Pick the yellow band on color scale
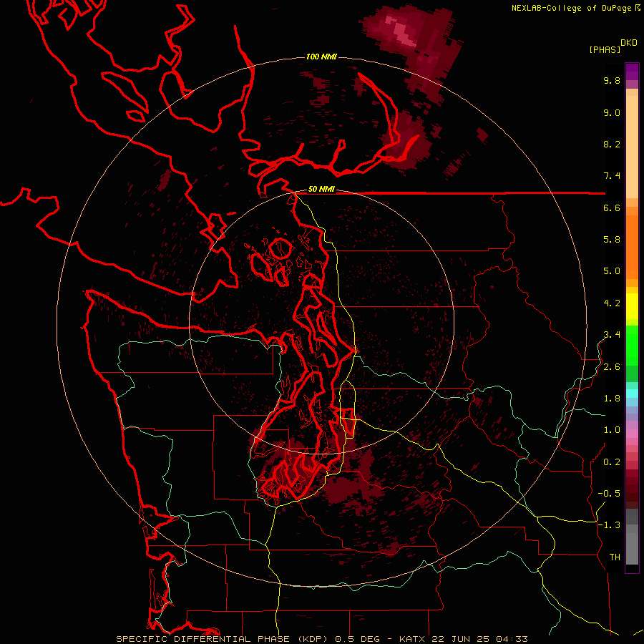 click(x=632, y=306)
